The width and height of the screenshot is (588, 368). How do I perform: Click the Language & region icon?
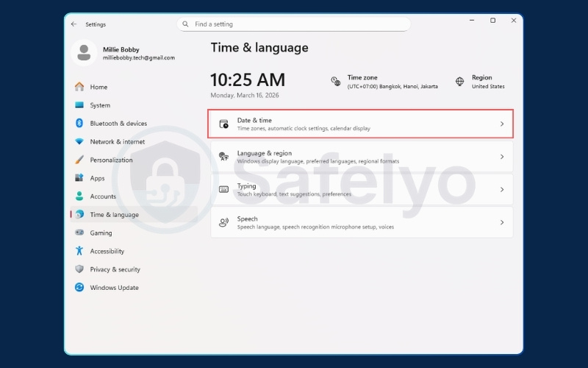(224, 157)
